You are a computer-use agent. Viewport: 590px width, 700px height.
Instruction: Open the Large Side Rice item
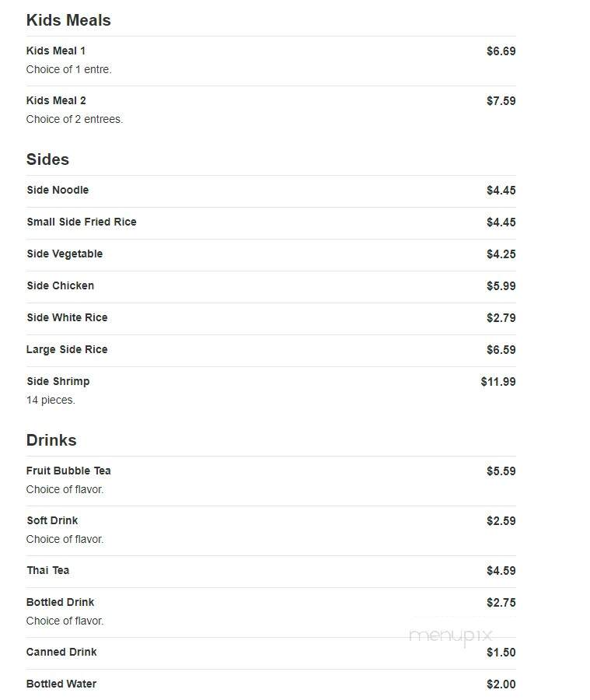[271, 351]
